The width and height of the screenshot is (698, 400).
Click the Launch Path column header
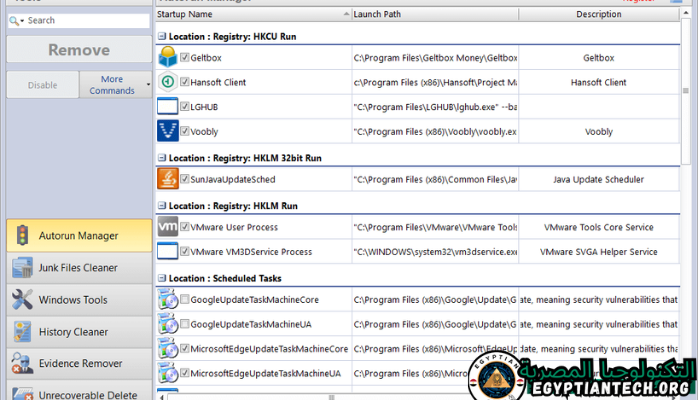pos(435,14)
